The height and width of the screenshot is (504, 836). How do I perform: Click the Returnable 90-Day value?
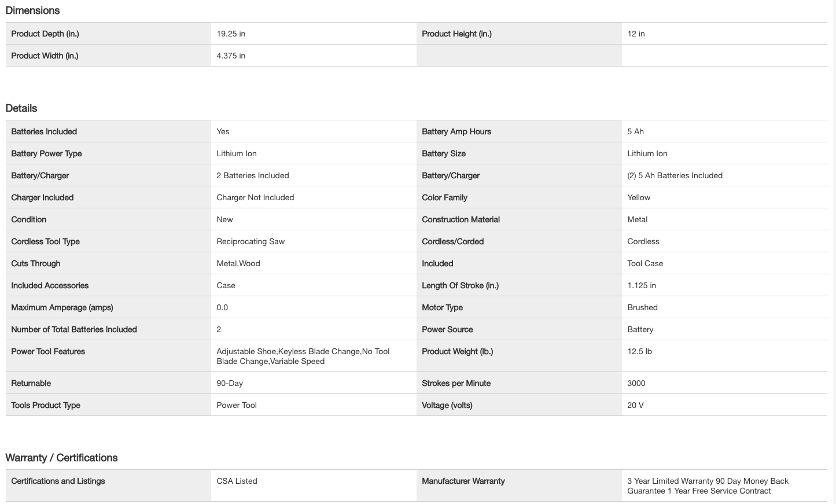coord(230,383)
